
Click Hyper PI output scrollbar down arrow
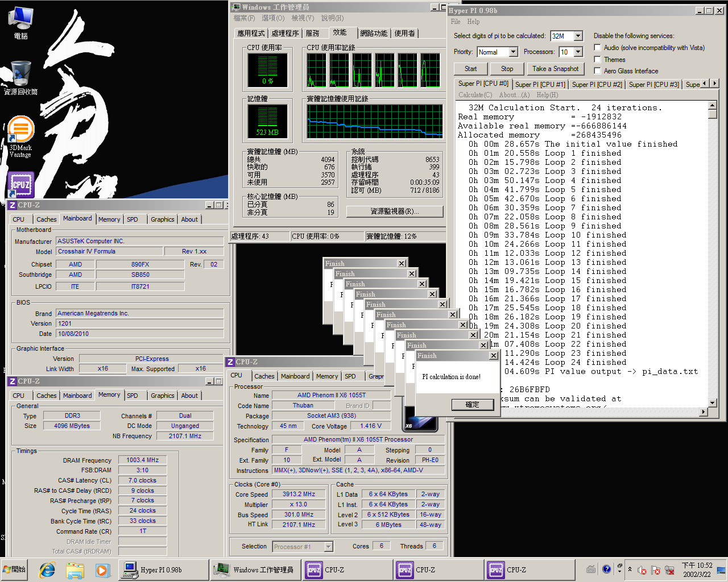pos(712,402)
